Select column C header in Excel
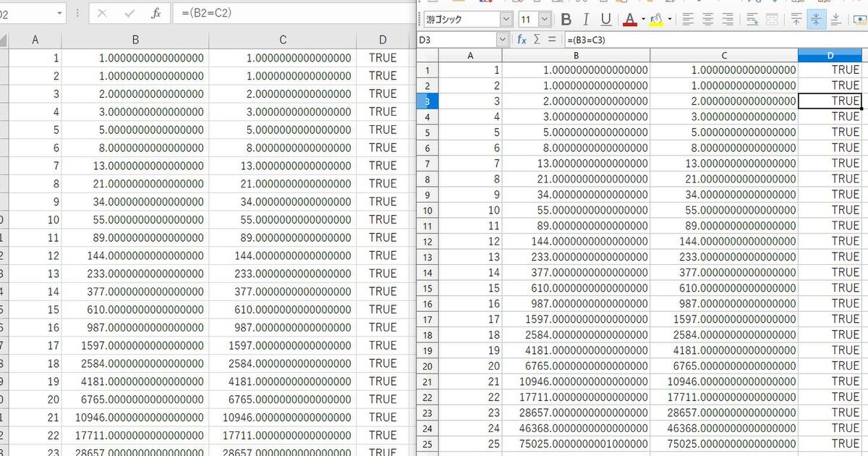868x456 pixels. pos(282,41)
